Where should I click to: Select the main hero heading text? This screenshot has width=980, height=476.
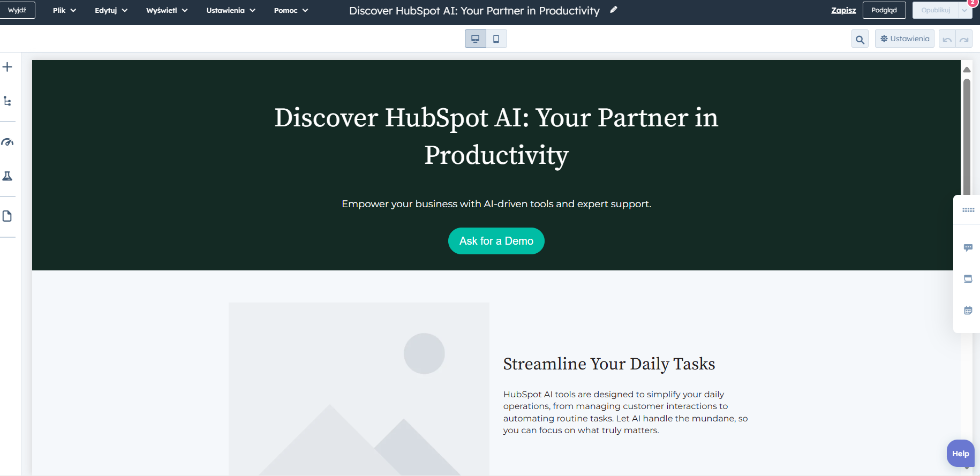[x=496, y=136]
